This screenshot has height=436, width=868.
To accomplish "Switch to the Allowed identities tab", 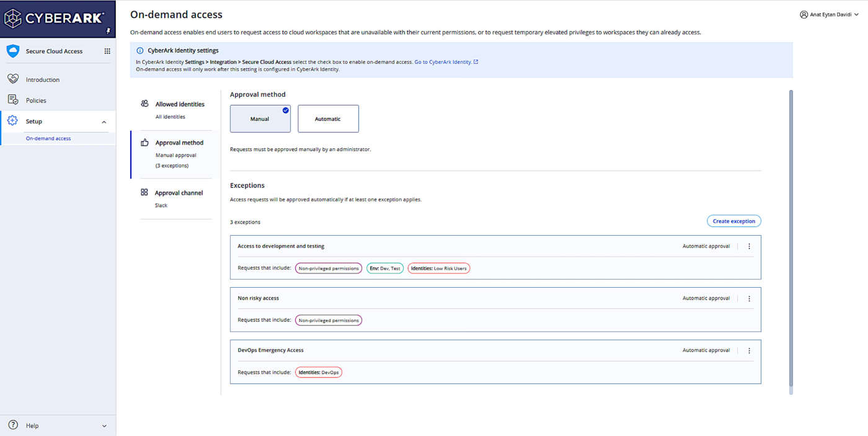I will [179, 104].
